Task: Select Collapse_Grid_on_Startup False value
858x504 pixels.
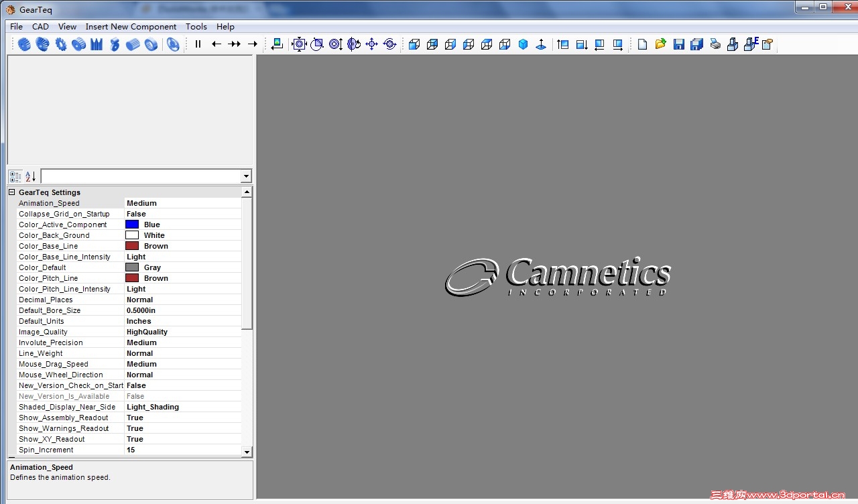Action: pyautogui.click(x=182, y=214)
